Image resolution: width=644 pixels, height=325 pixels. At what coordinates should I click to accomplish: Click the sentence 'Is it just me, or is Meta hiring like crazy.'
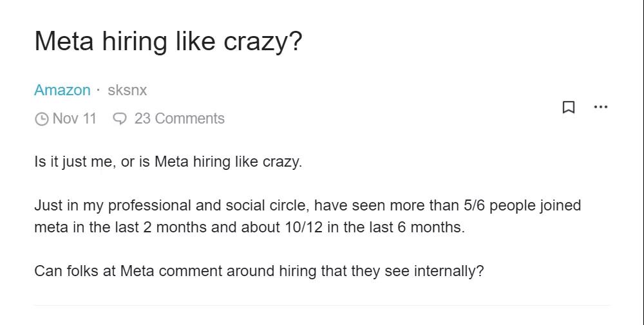click(x=168, y=162)
